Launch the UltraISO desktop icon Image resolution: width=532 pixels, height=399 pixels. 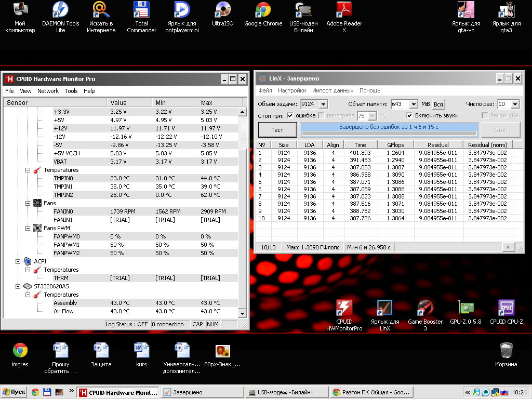[223, 10]
